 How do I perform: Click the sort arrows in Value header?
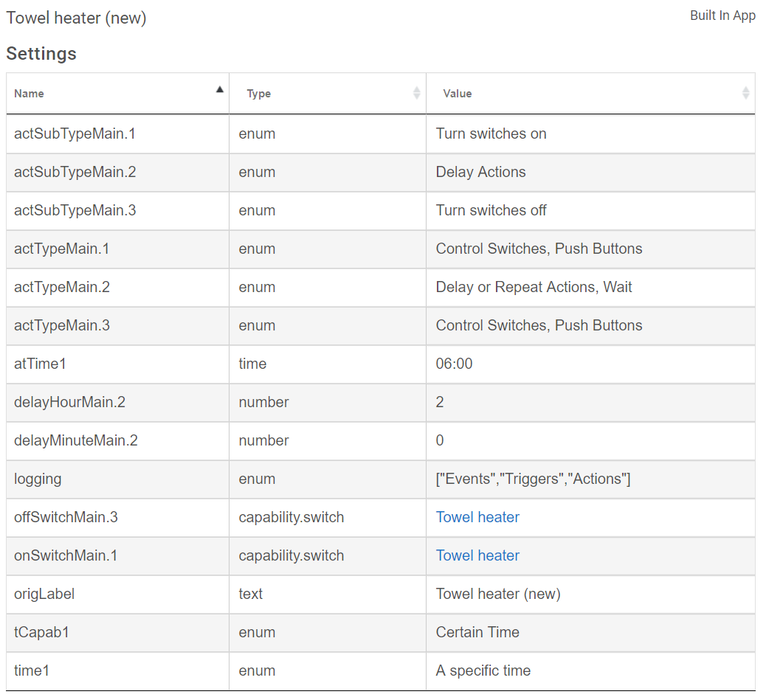[745, 93]
